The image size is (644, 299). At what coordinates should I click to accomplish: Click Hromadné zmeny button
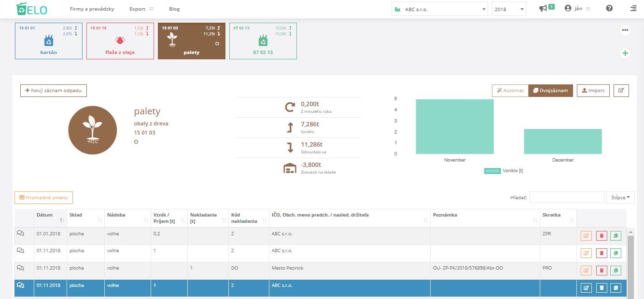[44, 197]
